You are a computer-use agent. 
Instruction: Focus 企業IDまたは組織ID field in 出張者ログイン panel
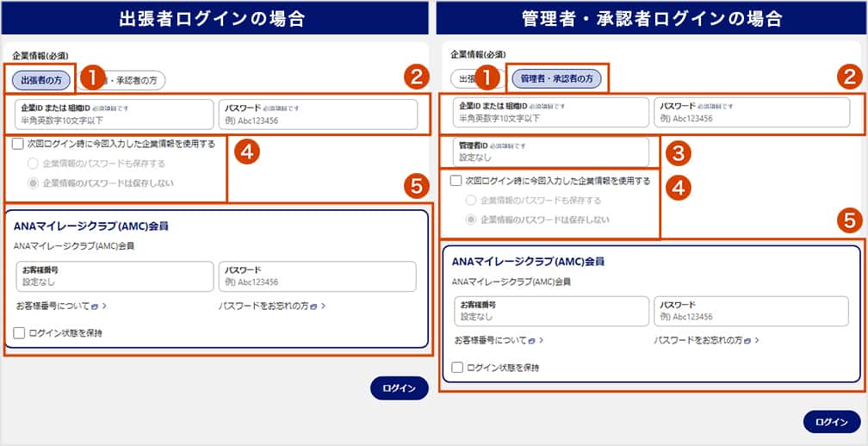pyautogui.click(x=112, y=114)
